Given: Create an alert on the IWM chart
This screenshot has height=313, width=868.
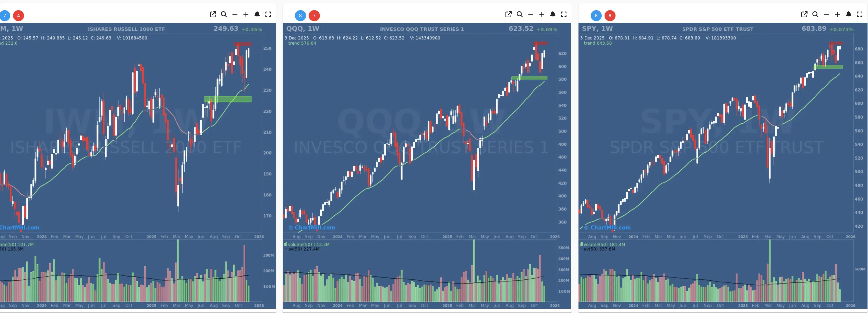Looking at the screenshot, I should point(257,15).
